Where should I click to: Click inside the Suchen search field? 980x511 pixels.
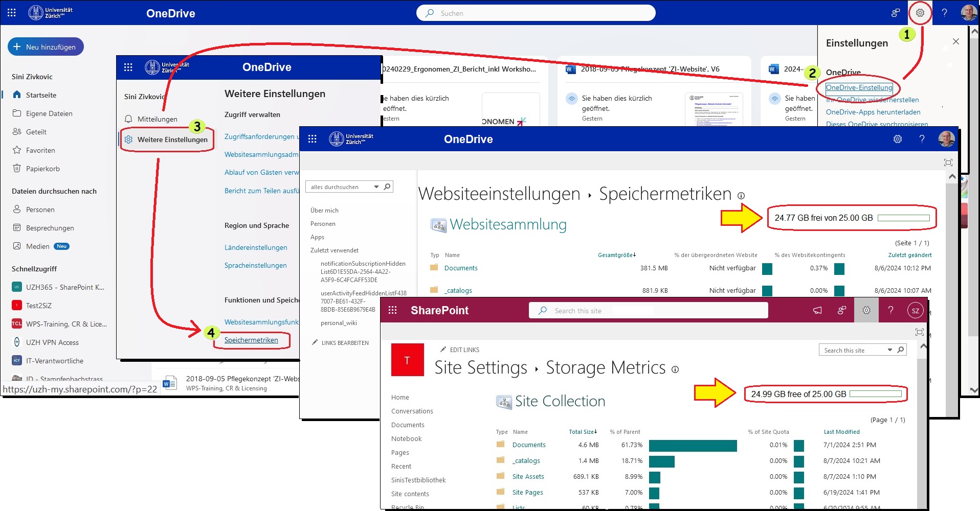pos(536,12)
